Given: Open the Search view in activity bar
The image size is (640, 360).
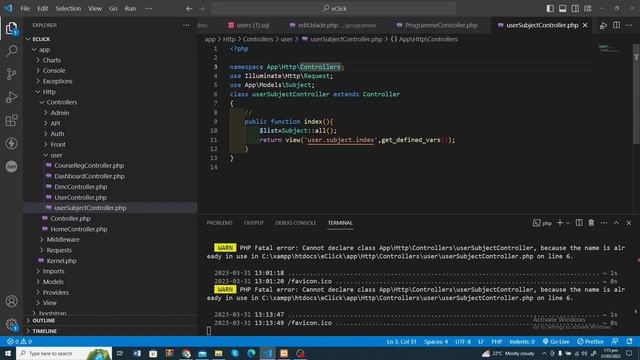Looking at the screenshot, I should pyautogui.click(x=11, y=51).
